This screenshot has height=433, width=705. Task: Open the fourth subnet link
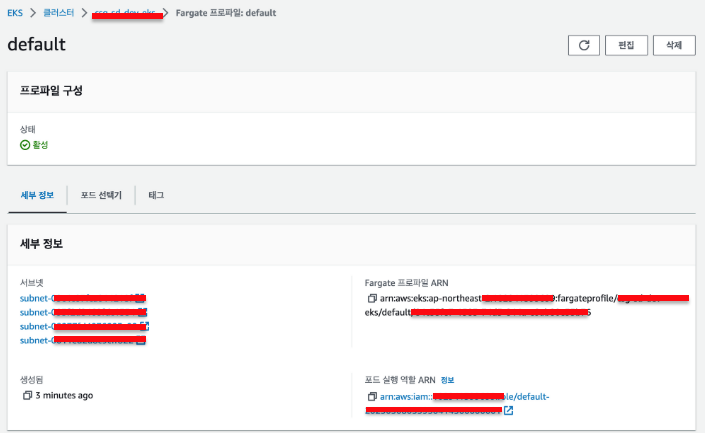click(x=82, y=340)
